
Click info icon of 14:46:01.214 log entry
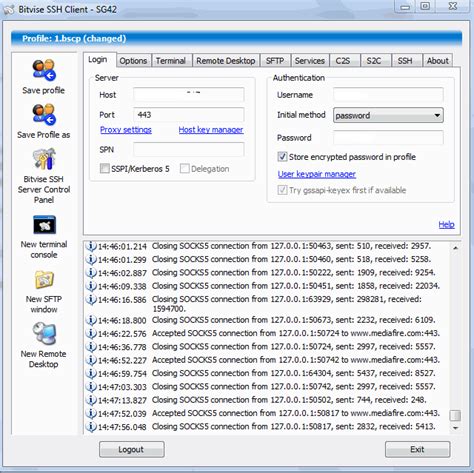pyautogui.click(x=91, y=246)
